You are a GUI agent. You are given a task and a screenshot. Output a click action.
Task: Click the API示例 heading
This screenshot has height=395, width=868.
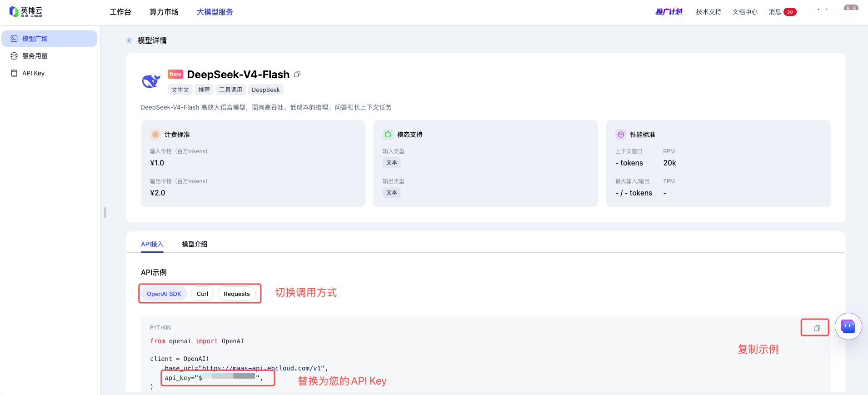pyautogui.click(x=154, y=272)
